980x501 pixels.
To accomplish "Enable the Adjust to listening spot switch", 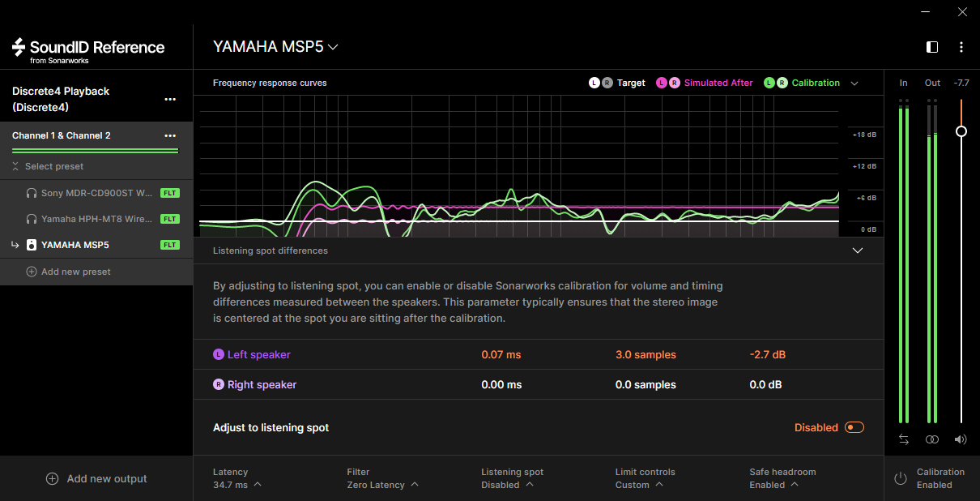I will coord(854,427).
